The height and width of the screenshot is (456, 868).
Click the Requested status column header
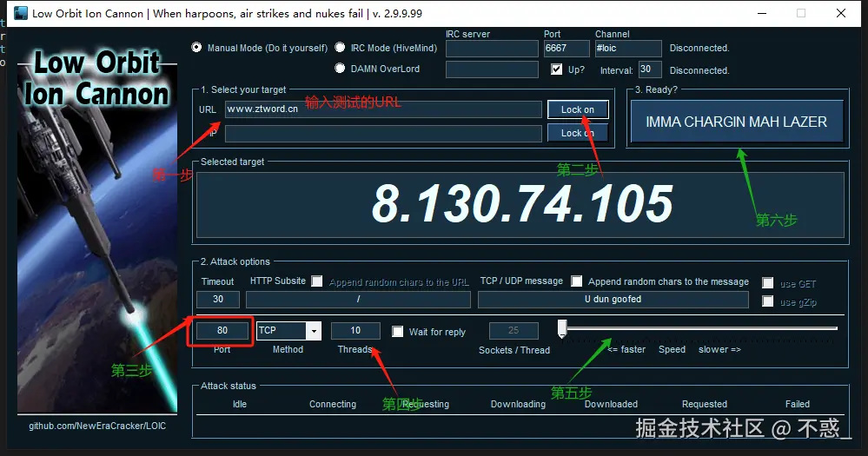[x=705, y=404]
